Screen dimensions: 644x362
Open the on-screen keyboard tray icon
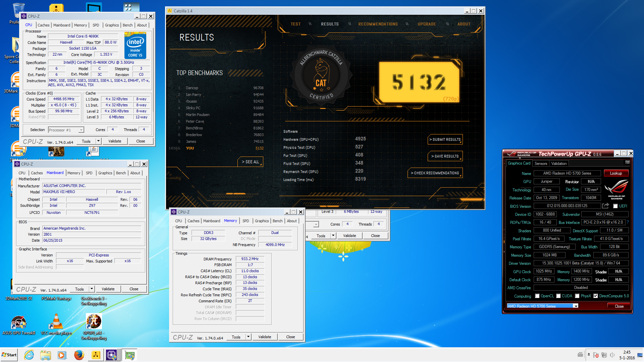point(580,355)
